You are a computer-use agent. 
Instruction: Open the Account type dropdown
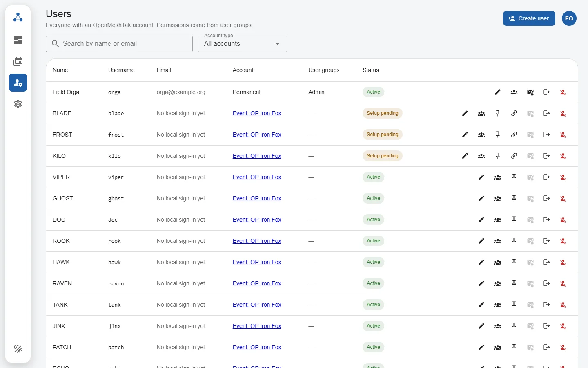click(243, 44)
